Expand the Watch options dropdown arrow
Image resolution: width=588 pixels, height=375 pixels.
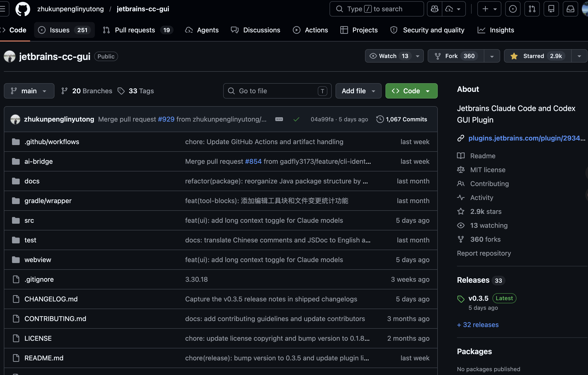tap(418, 56)
